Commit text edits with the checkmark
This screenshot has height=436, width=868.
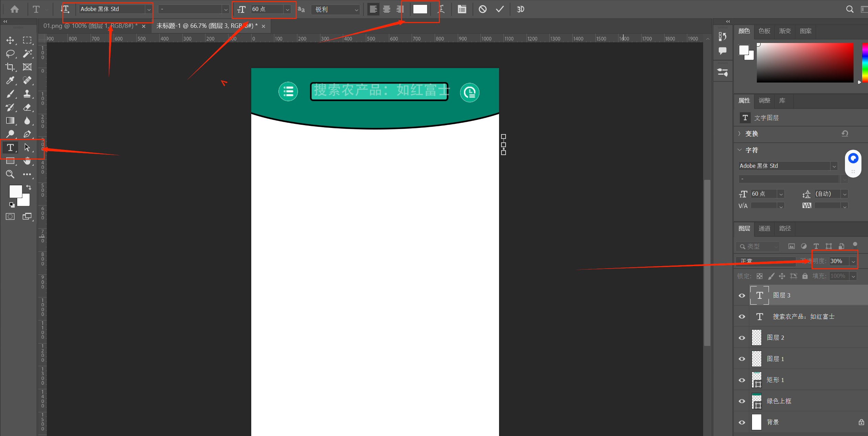(x=500, y=9)
